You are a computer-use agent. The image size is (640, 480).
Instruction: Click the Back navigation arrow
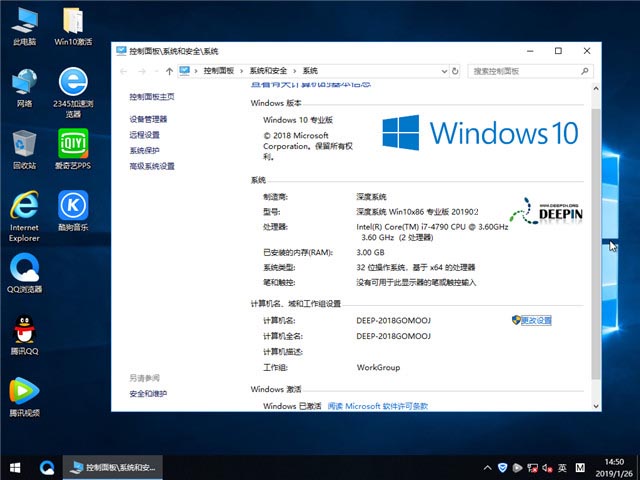(x=123, y=71)
